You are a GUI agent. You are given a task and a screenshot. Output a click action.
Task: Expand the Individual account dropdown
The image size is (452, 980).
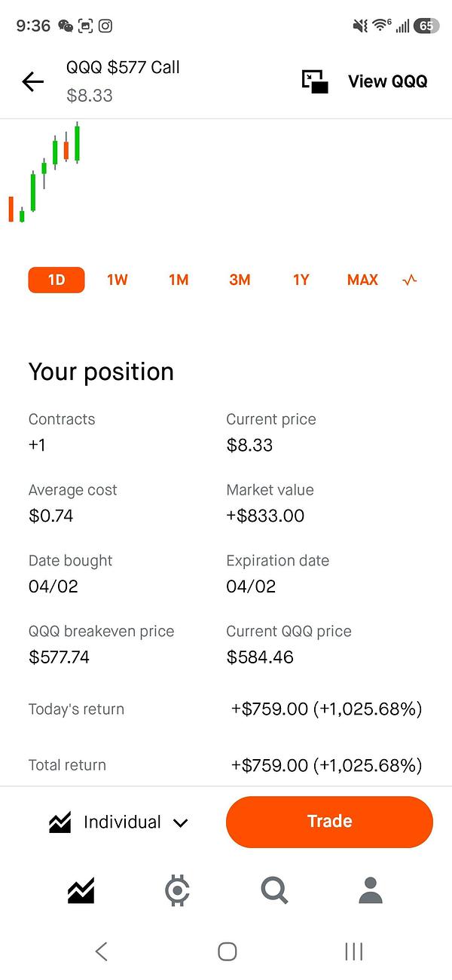coord(121,822)
